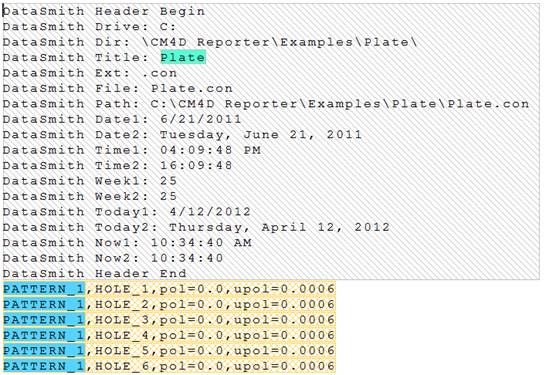Click the Today2 Thursday, April 12 line

[196, 227]
